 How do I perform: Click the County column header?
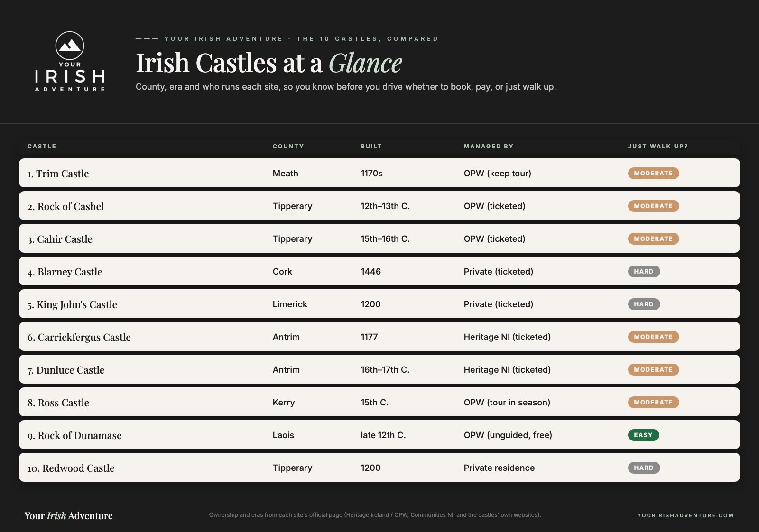288,147
